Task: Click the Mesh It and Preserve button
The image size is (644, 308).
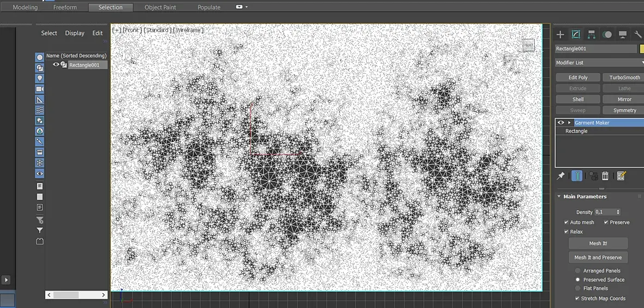Action: [x=598, y=257]
